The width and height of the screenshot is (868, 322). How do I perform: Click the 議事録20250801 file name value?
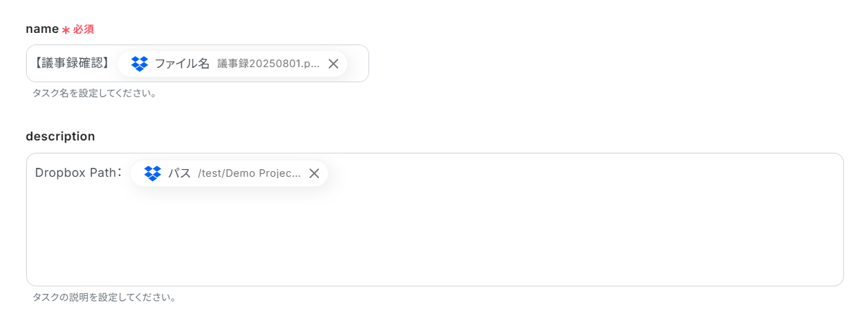268,64
